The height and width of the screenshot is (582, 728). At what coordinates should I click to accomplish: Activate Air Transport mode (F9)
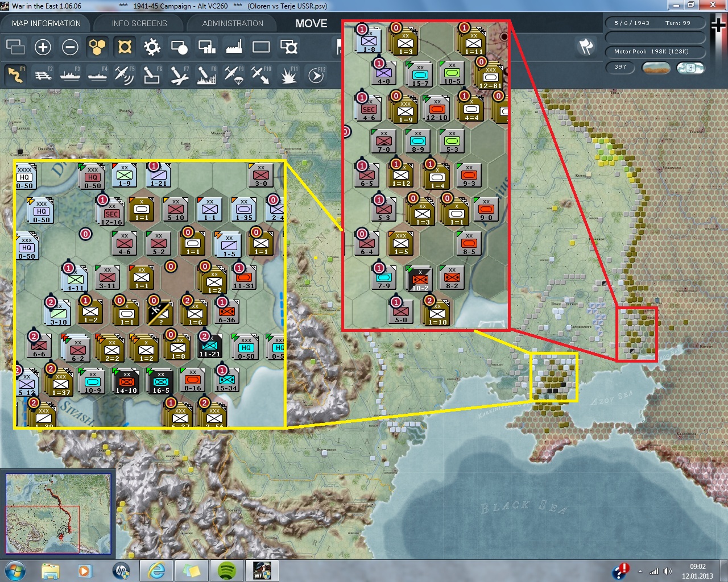click(234, 74)
